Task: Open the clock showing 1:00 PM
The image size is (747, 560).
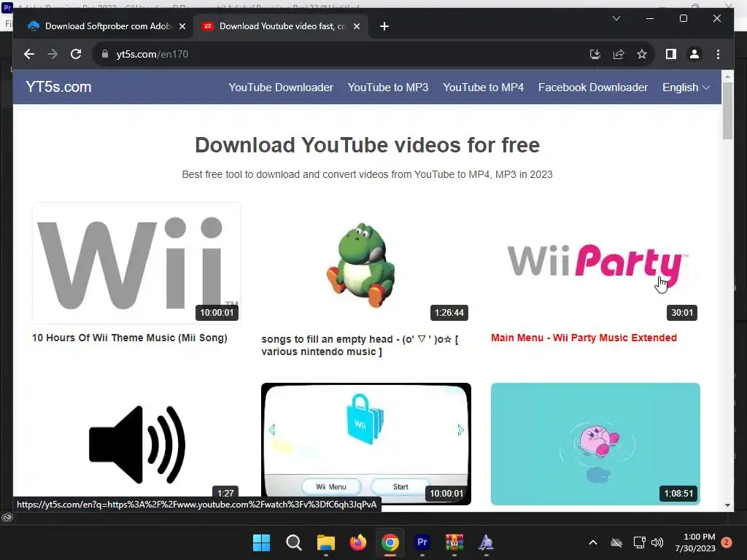Action: pyautogui.click(x=695, y=542)
